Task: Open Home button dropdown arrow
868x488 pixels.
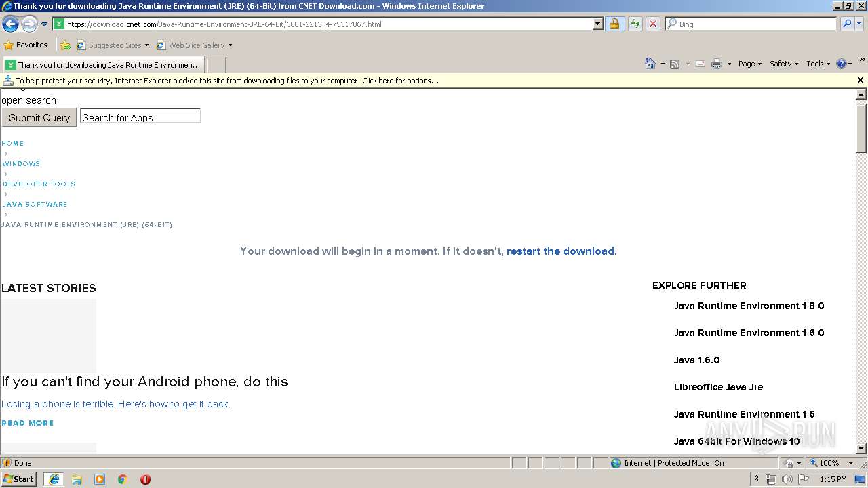Action: tap(662, 64)
